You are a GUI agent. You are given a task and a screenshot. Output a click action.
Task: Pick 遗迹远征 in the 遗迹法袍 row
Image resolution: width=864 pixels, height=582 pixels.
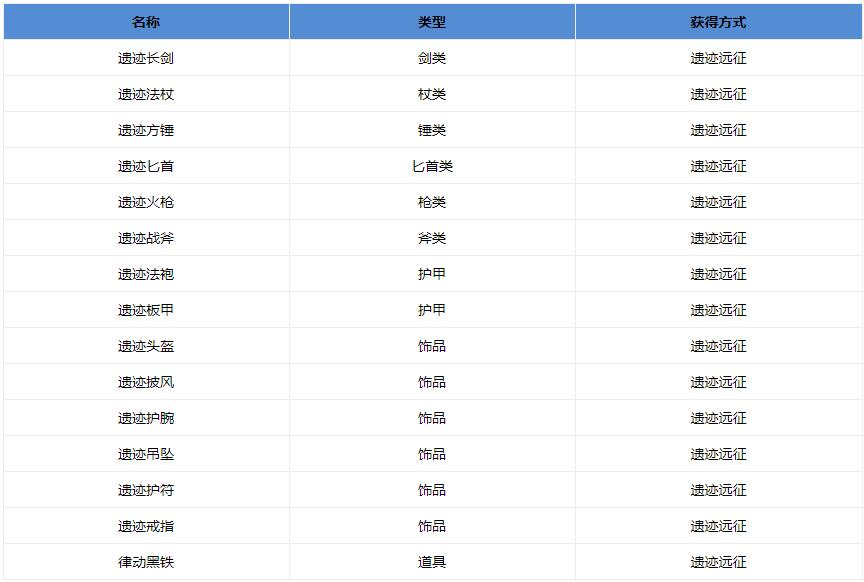[719, 274]
